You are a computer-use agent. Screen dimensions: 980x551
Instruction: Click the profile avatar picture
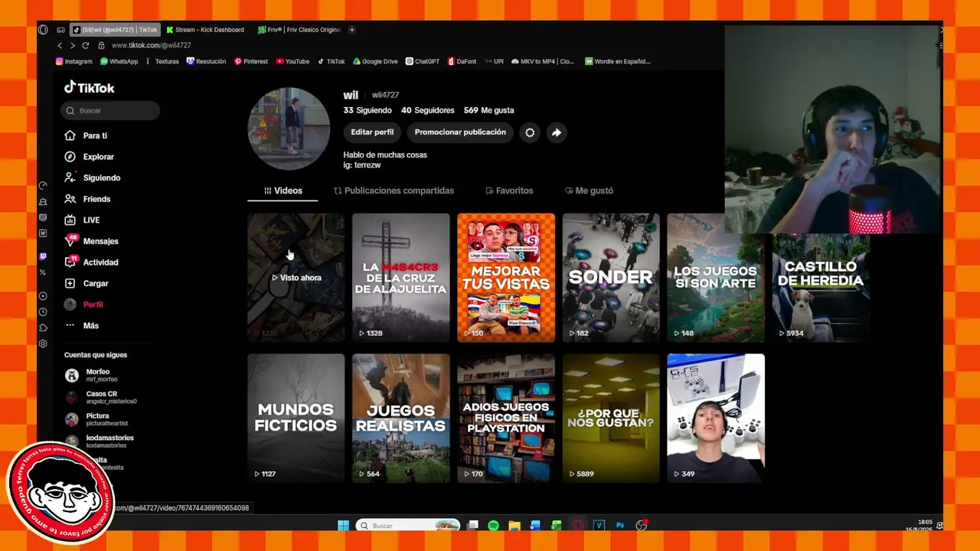(289, 128)
